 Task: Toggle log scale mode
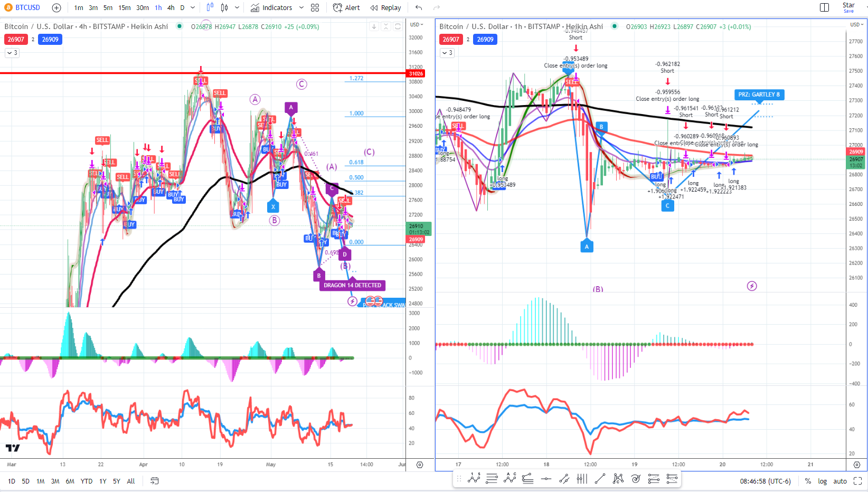click(x=823, y=481)
